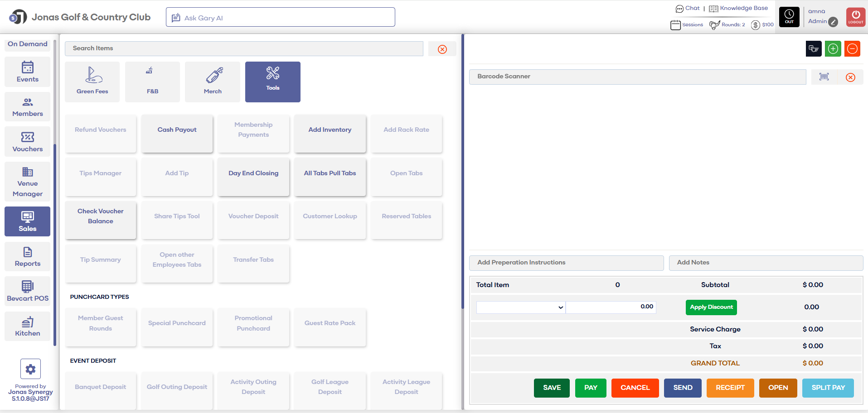Click the barcode scan icon
Screen dimensions: 868x413
tap(824, 77)
